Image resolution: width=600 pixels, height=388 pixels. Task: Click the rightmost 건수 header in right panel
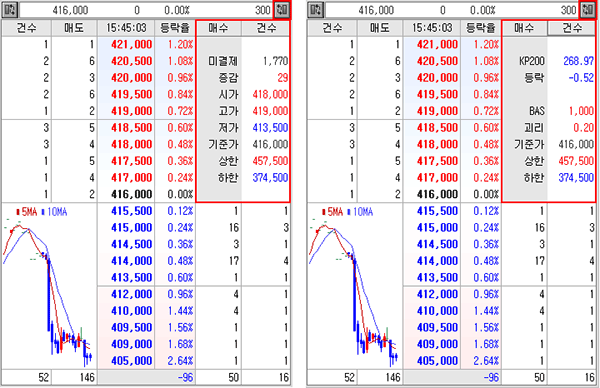(572, 28)
